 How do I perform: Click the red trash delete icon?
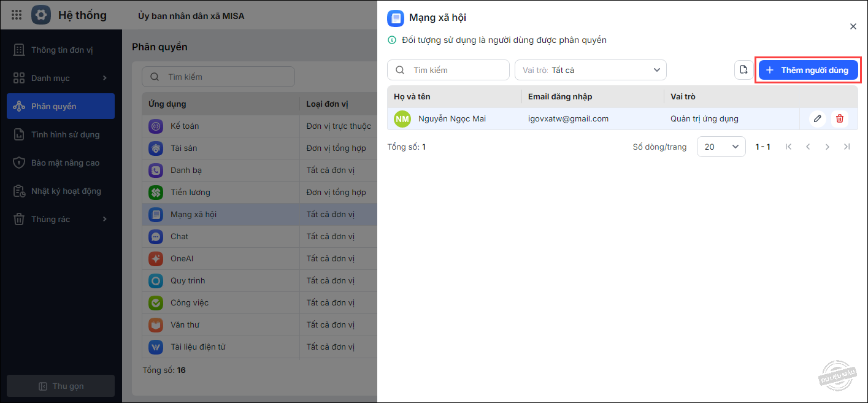[x=840, y=119]
